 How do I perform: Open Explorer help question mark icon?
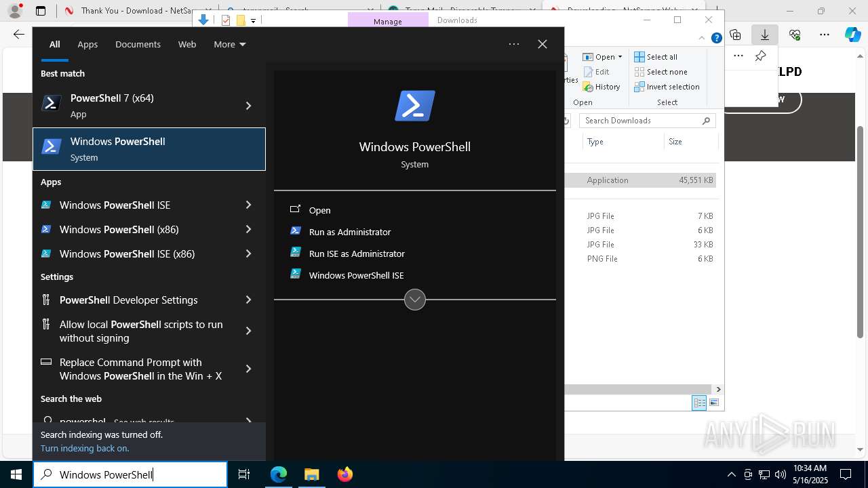coord(716,38)
